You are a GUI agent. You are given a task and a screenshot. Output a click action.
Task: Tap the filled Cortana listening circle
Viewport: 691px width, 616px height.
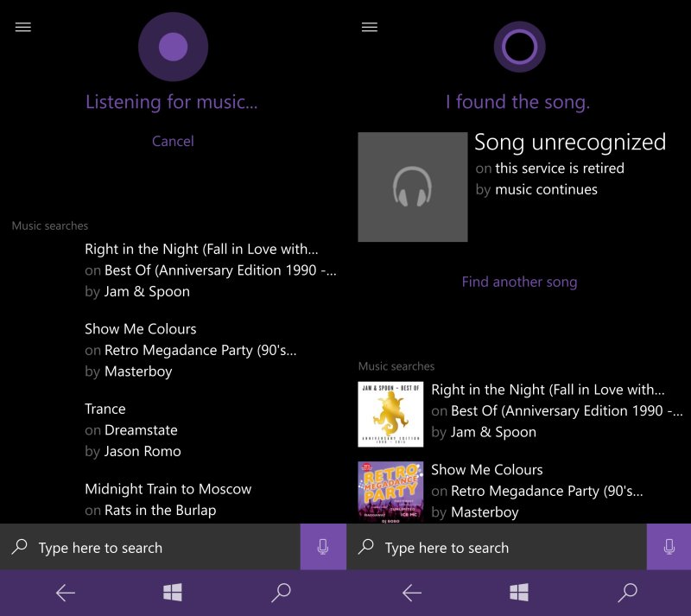[x=174, y=47]
